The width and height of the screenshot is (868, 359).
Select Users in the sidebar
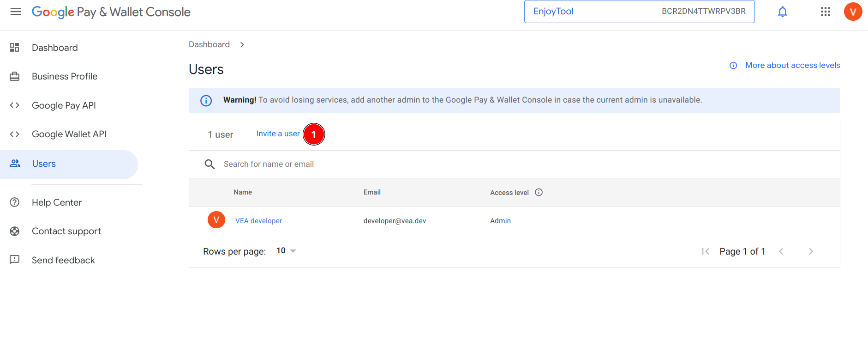click(69, 164)
